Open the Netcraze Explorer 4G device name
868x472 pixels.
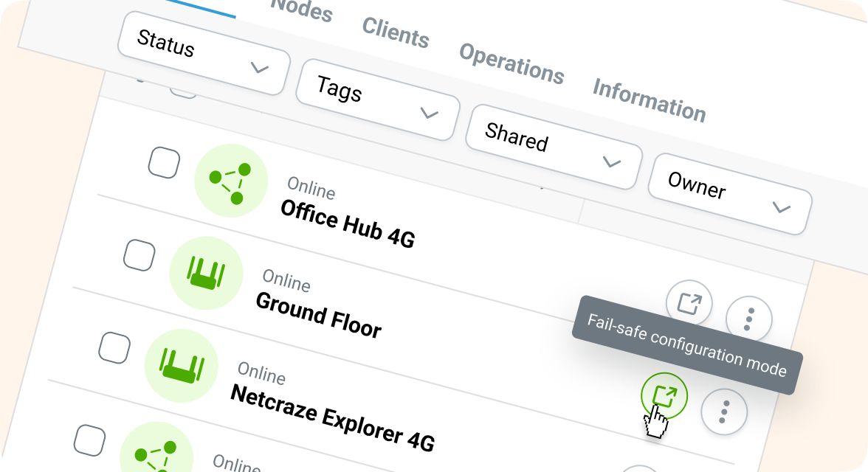[333, 417]
